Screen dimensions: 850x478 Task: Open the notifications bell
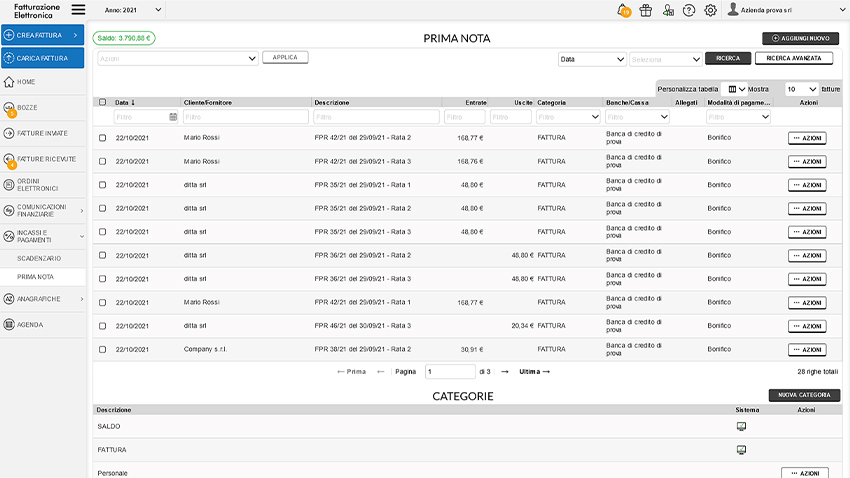[x=624, y=10]
